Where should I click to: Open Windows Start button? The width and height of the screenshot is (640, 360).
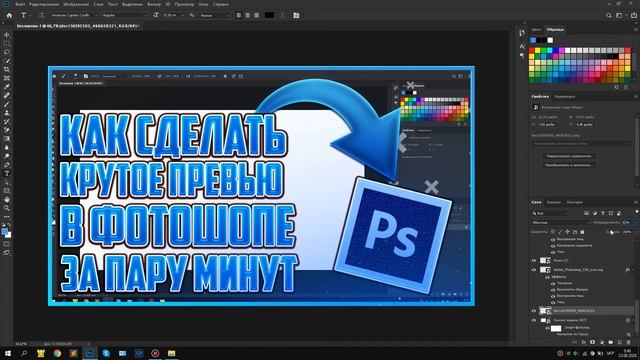(7, 353)
